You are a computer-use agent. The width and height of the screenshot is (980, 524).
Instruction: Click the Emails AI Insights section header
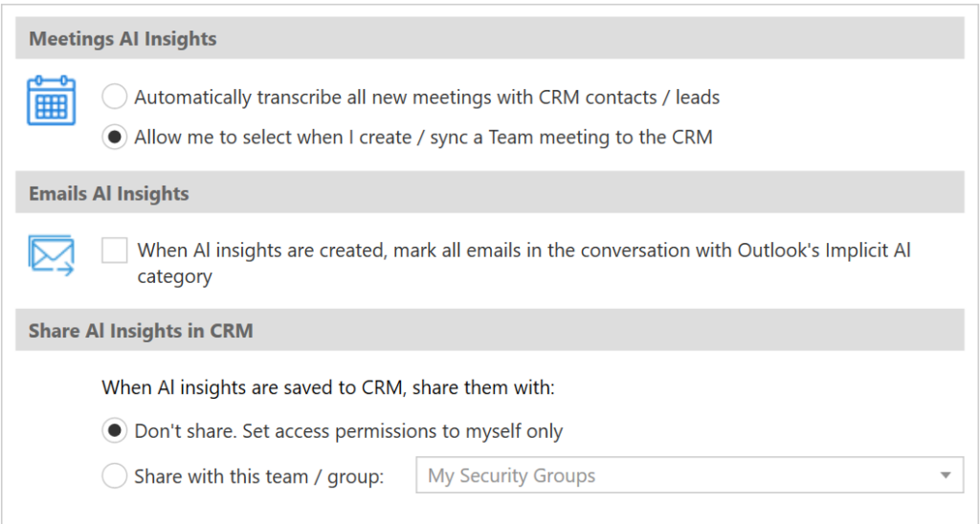coord(109,193)
